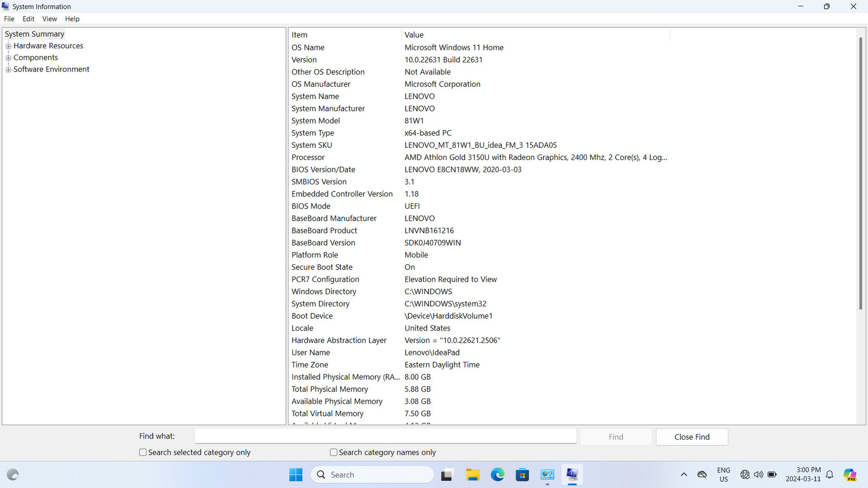Expand the Hardware Resources node

point(8,46)
